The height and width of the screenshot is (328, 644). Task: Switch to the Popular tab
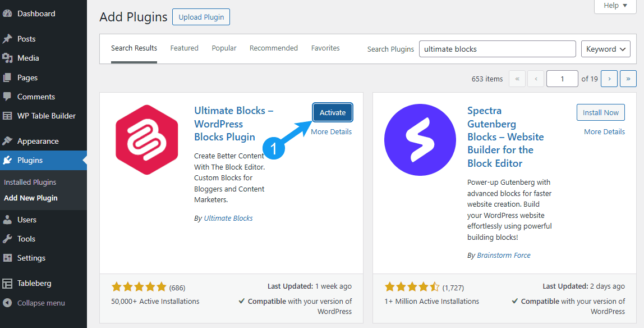(x=224, y=48)
